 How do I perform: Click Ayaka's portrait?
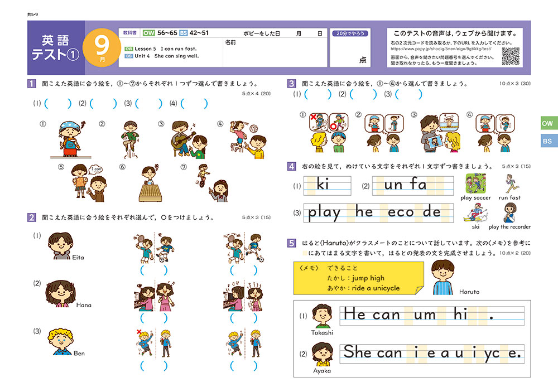[323, 354]
